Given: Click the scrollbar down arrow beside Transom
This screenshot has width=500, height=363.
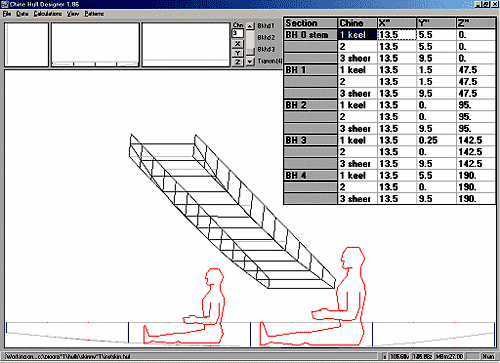Looking at the screenshot, I should (x=250, y=62).
